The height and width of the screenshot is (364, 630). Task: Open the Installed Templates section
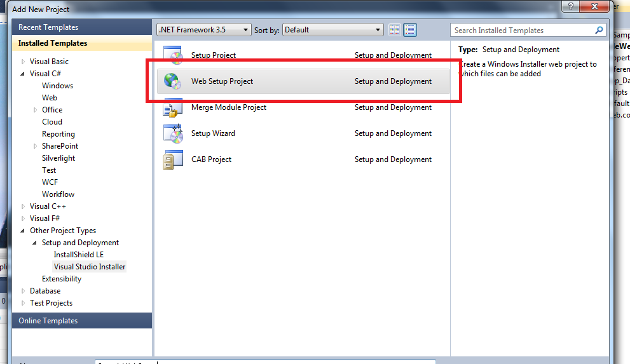pyautogui.click(x=82, y=43)
